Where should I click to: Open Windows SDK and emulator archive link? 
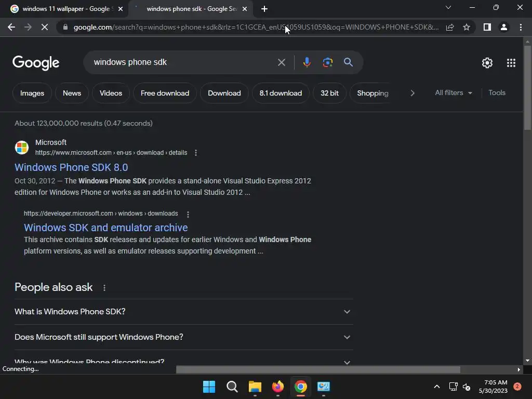105,228
